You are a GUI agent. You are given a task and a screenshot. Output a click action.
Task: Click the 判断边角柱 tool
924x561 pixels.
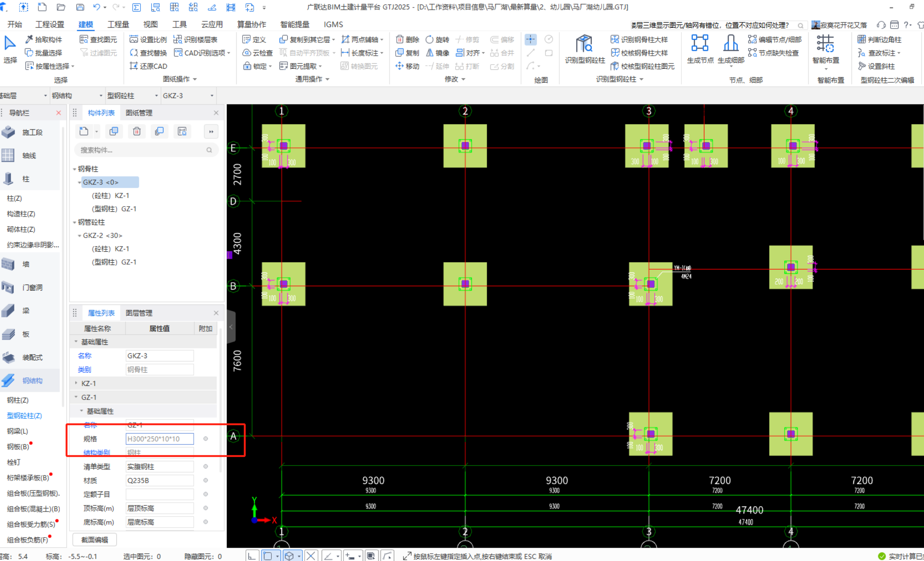[879, 40]
